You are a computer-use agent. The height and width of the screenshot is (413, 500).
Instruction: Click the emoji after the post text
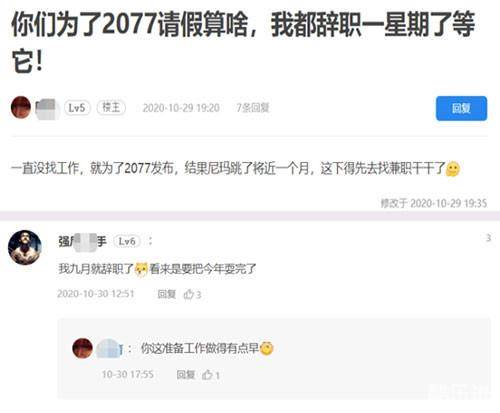453,168
